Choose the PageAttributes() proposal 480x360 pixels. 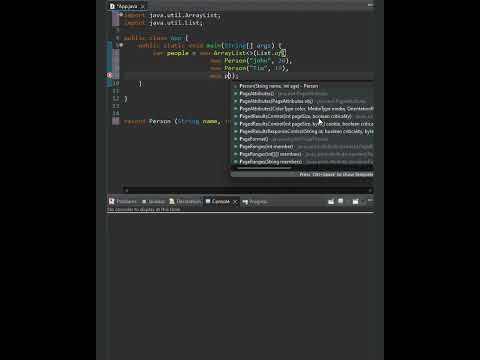pos(303,94)
